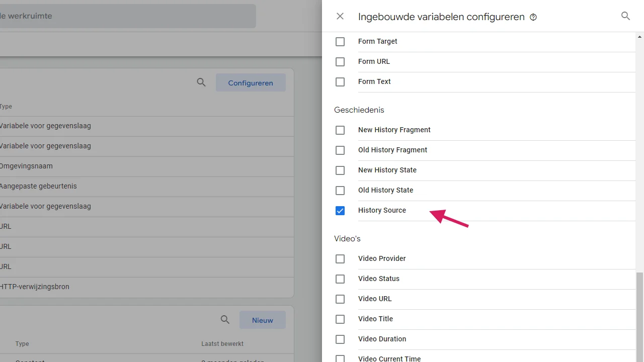Enable the Form Target checkbox
Screen dimensions: 644x362
coord(340,42)
